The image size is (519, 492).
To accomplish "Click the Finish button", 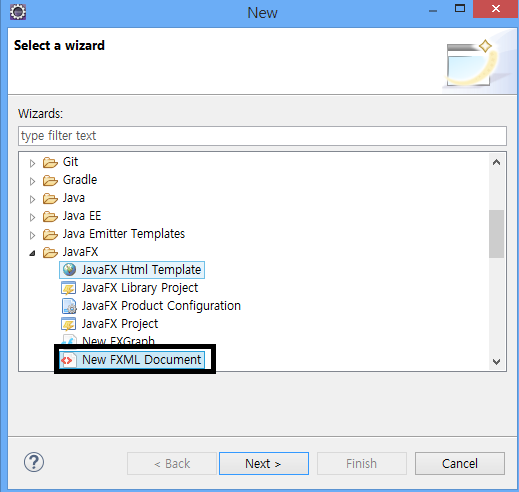I will [362, 463].
